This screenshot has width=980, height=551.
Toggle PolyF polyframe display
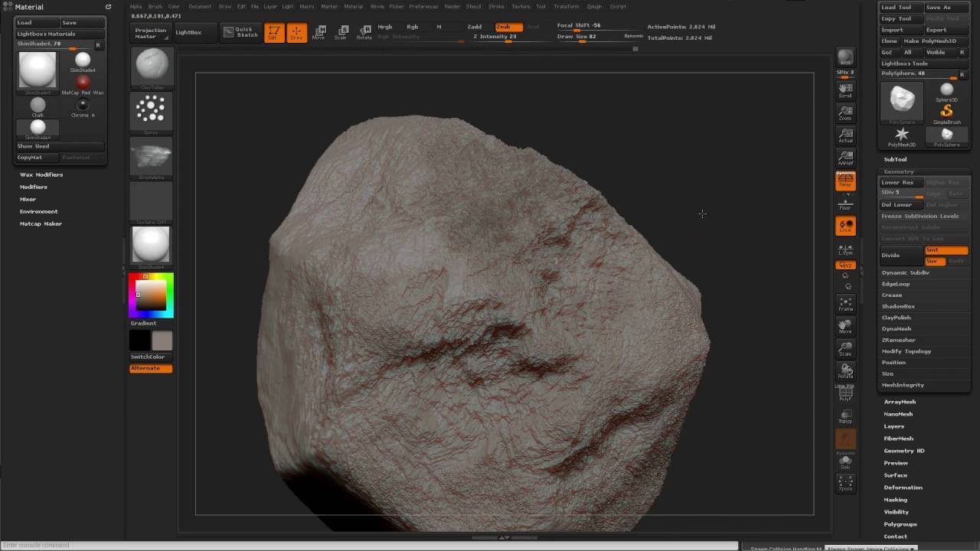(845, 393)
